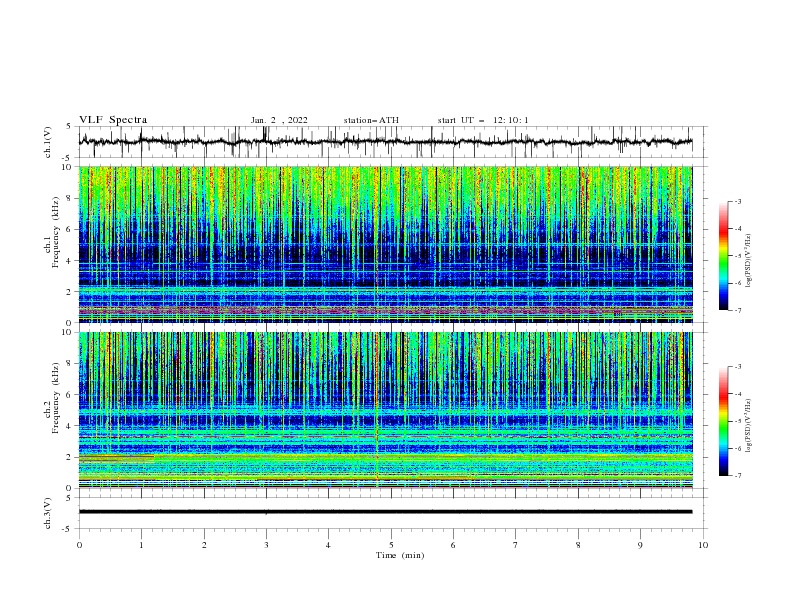
Task: Click the "-3" tick on ch.2 color bar
Action: pyautogui.click(x=738, y=367)
